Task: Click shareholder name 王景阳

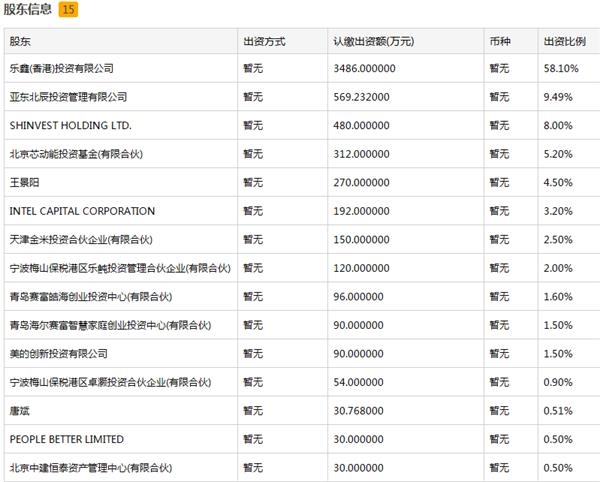Action: 25,183
